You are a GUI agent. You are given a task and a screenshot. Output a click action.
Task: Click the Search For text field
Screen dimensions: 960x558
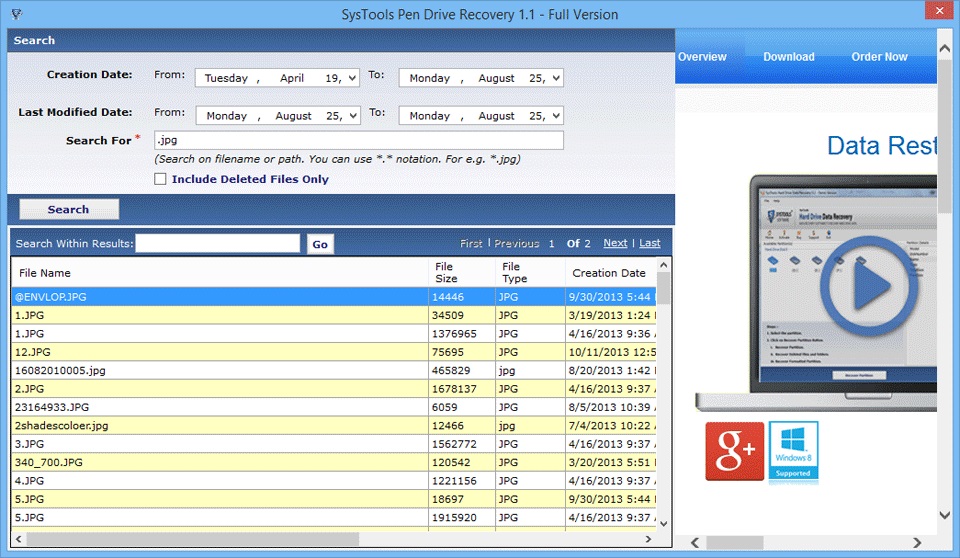click(x=358, y=141)
